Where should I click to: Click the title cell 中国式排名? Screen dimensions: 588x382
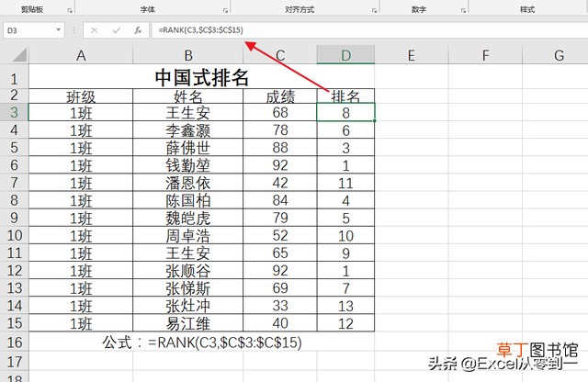pyautogui.click(x=202, y=77)
